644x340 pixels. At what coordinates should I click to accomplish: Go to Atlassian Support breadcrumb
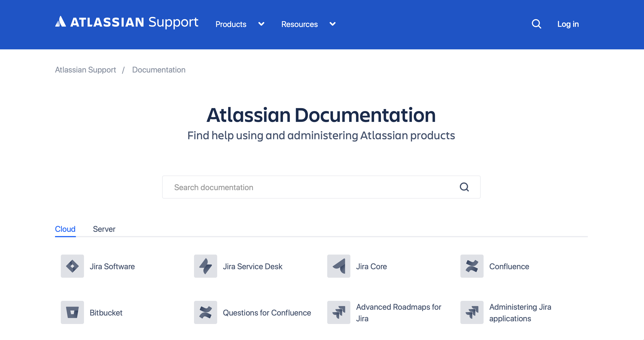(x=86, y=70)
